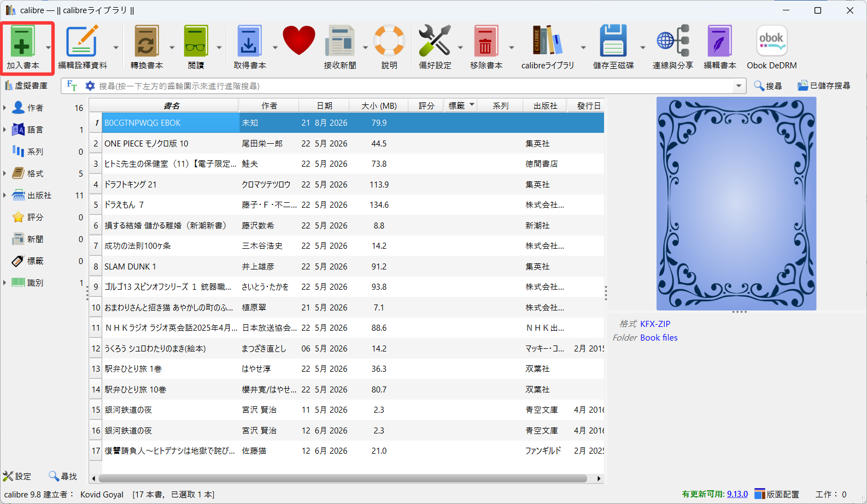Open the calibreライブラリ library icon
The height and width of the screenshot is (504, 867).
coord(547,41)
